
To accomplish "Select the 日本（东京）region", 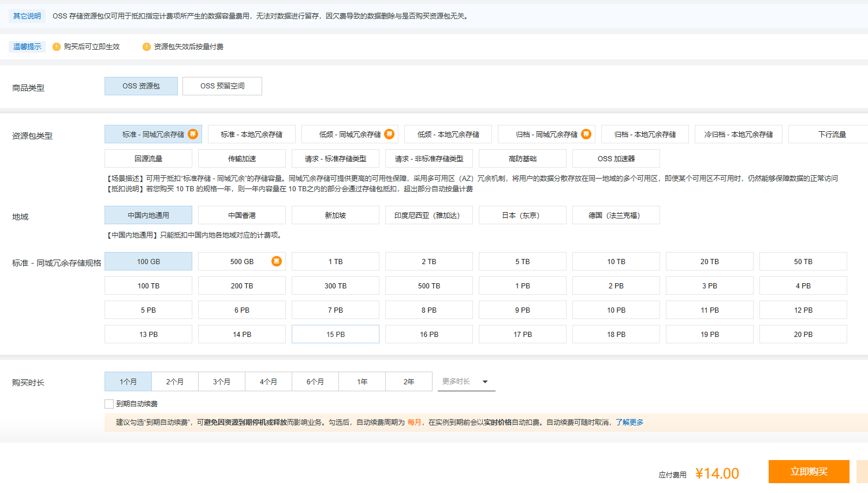I will point(522,214).
